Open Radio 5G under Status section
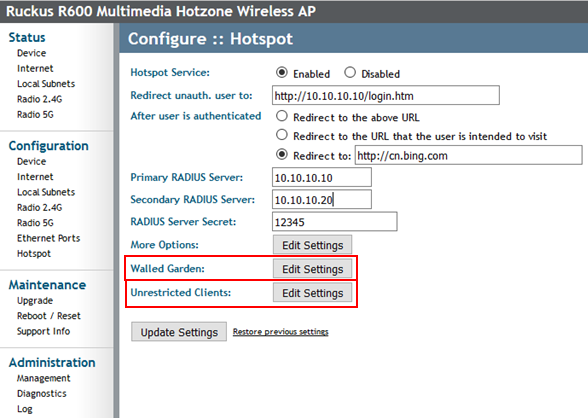This screenshot has width=588, height=418. [x=35, y=115]
